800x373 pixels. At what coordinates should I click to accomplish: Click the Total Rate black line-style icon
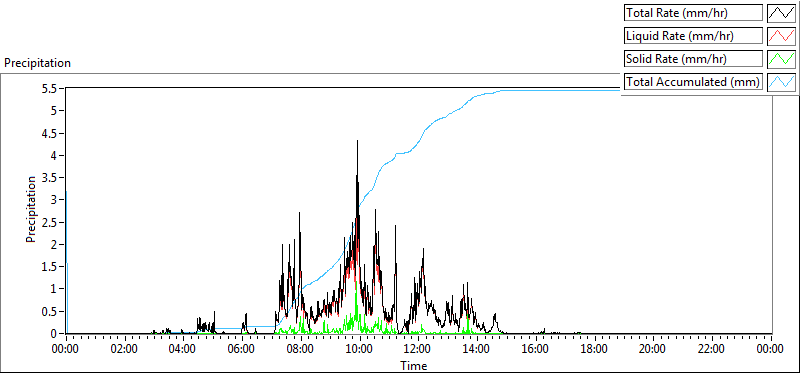point(782,13)
